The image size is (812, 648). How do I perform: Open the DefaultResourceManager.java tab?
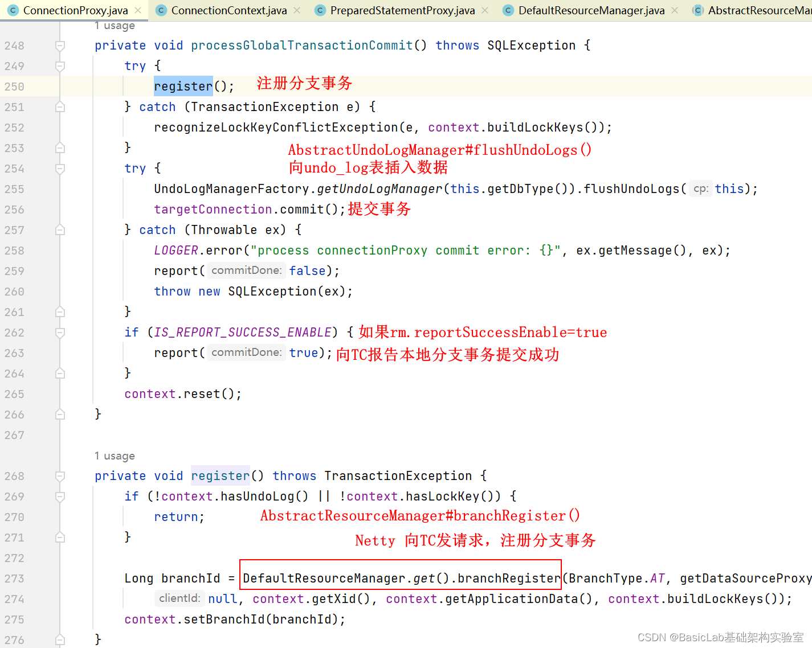tap(591, 10)
